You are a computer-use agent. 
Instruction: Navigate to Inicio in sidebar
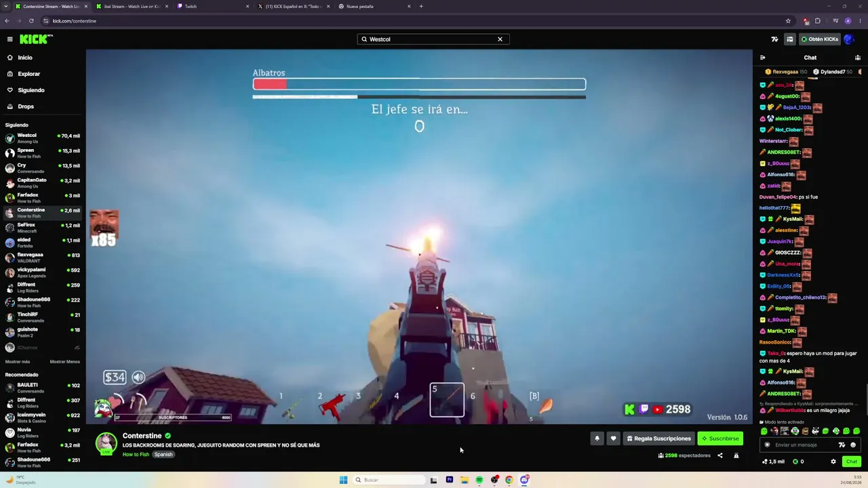click(42, 58)
